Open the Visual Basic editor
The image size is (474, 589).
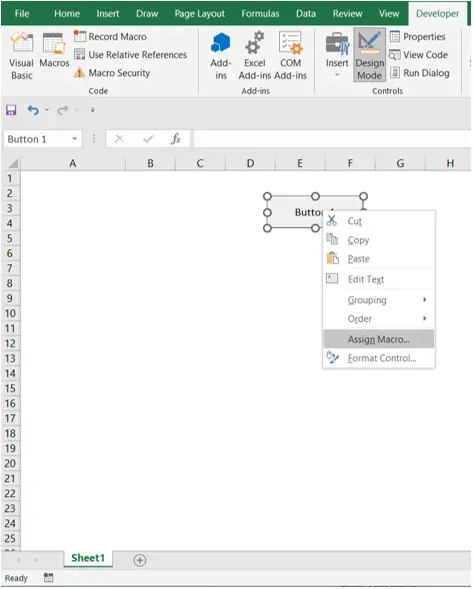pyautogui.click(x=21, y=56)
